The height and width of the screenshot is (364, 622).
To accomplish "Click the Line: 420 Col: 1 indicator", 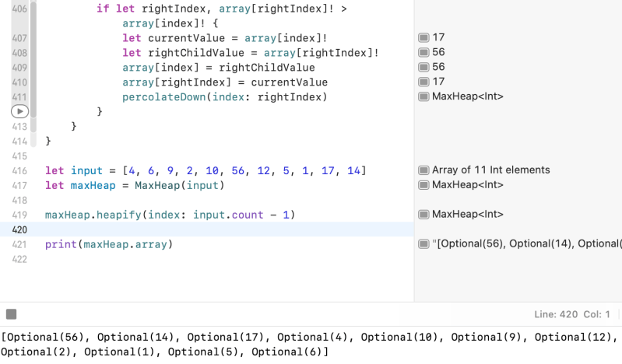I will (x=572, y=314).
